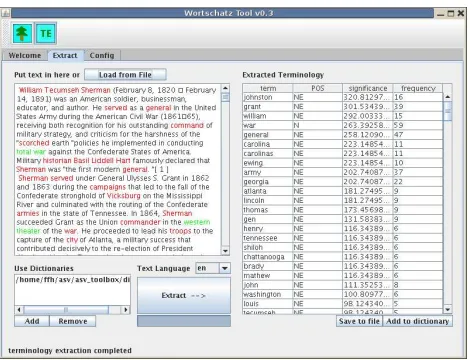470x360 pixels.
Task: Click Add to dictionary button
Action: [417, 321]
